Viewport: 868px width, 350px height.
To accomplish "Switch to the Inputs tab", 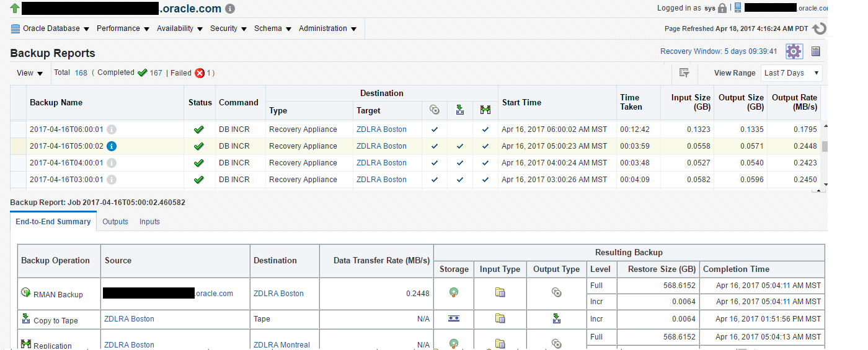I will (x=149, y=222).
